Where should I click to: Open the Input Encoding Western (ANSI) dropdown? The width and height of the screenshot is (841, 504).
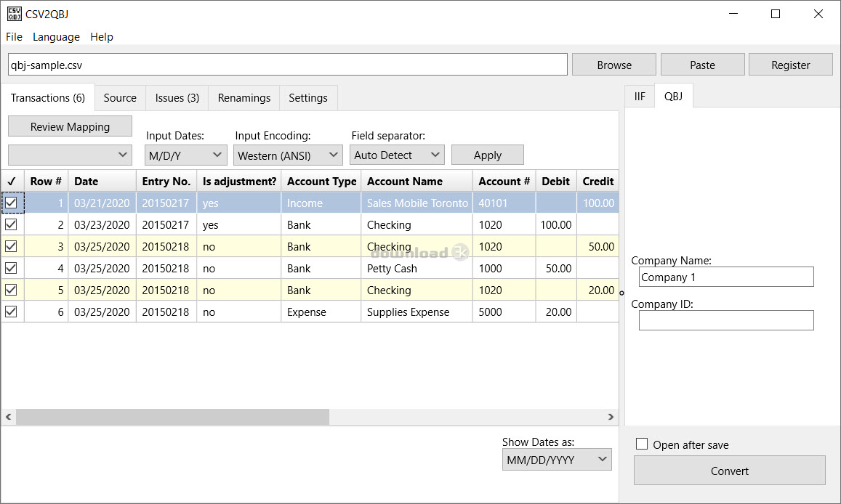pos(288,155)
